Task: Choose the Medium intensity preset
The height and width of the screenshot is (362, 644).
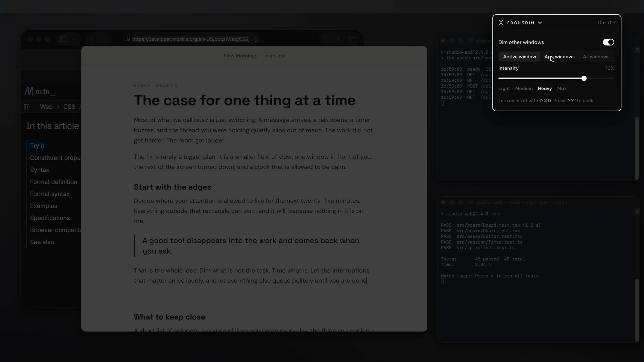Action: [x=524, y=89]
